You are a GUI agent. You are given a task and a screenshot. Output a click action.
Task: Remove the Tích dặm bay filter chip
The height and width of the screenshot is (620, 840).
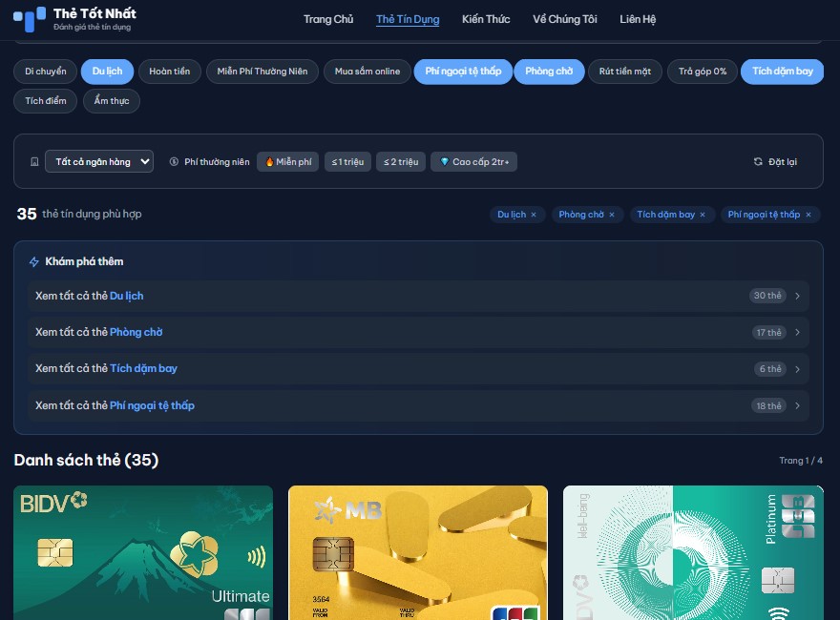(703, 215)
